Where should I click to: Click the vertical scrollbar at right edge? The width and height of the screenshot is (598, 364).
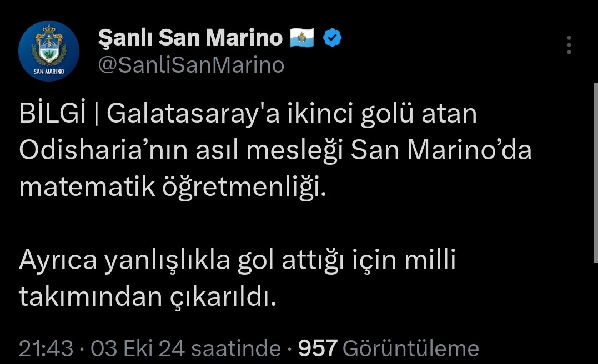[x=595, y=173]
